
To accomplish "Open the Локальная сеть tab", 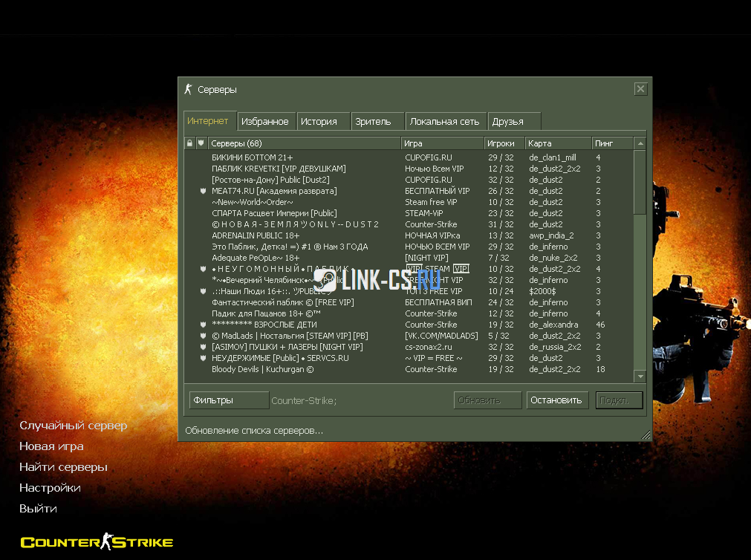I will point(446,121).
